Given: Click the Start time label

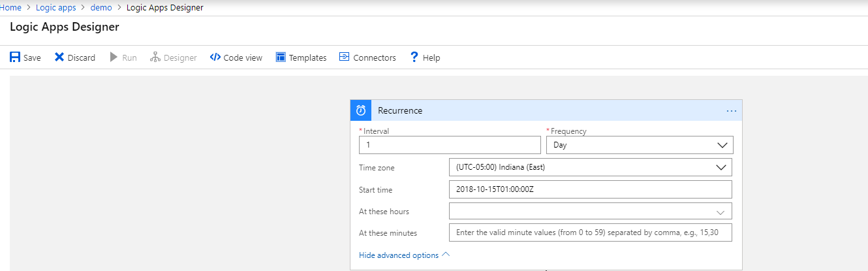Looking at the screenshot, I should click(376, 190).
